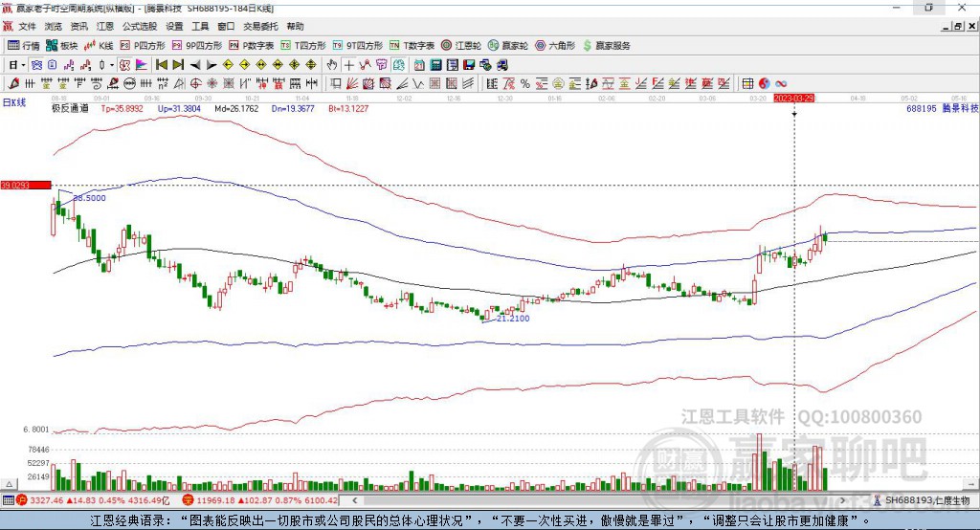
Task: Click horizontal scrollbar left arrow
Action: [354, 500]
